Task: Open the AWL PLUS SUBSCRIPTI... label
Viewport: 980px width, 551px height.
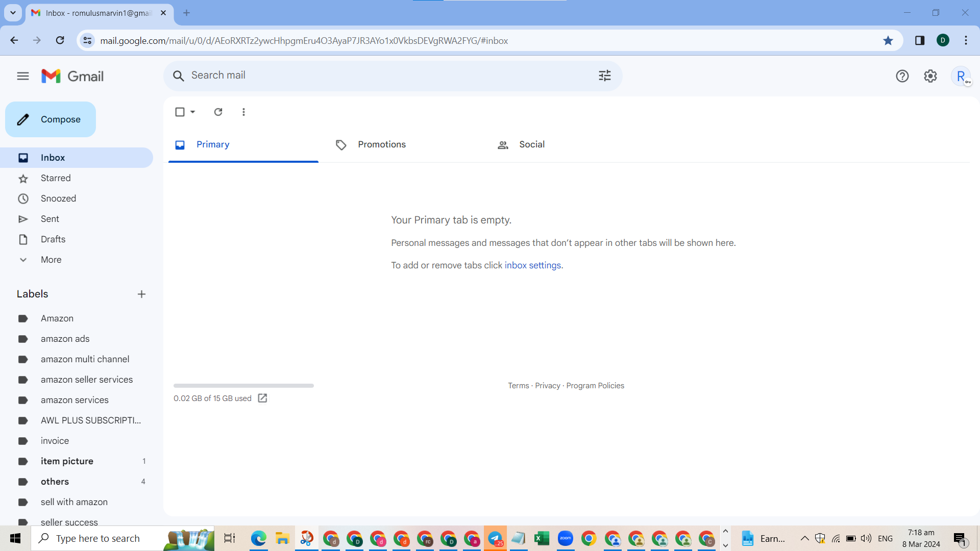Action: [x=77, y=420]
